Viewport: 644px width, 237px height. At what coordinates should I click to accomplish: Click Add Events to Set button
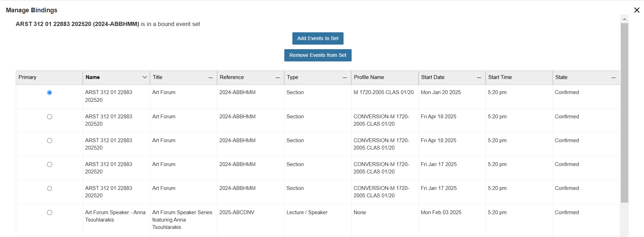pyautogui.click(x=318, y=38)
